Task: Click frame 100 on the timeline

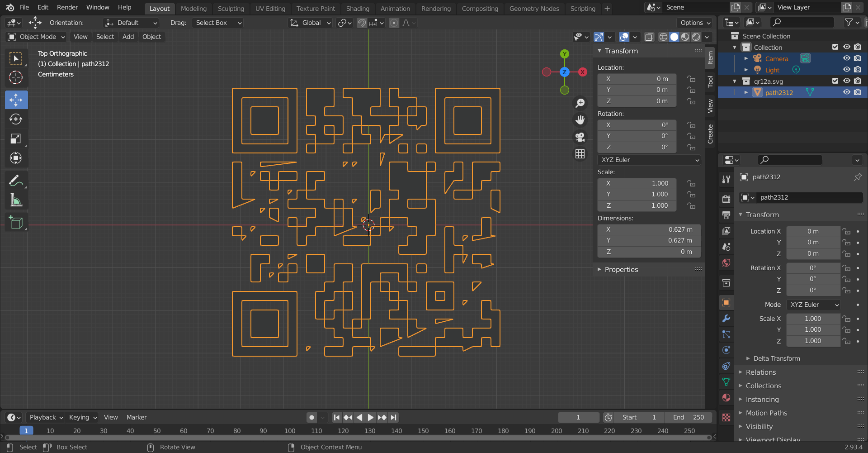Action: click(290, 431)
